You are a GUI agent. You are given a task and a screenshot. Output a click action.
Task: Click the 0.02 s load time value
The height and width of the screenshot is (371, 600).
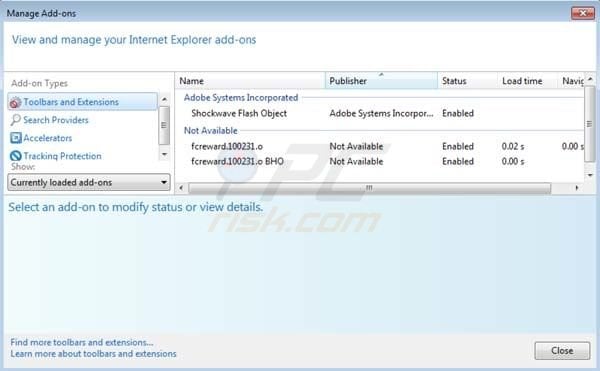point(513,146)
